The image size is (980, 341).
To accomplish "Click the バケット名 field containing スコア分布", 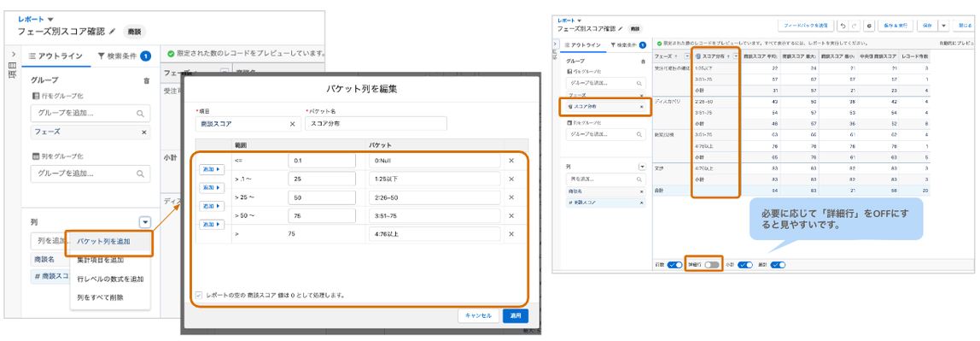I will tap(376, 124).
